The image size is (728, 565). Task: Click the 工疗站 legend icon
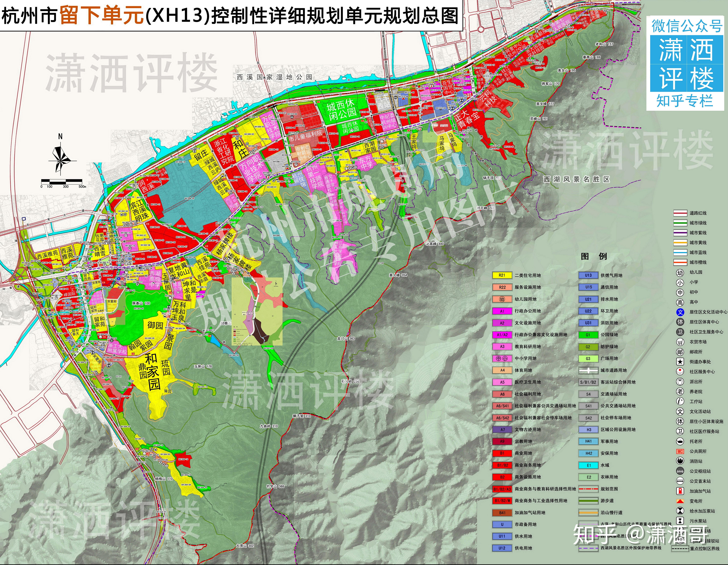coord(680,401)
